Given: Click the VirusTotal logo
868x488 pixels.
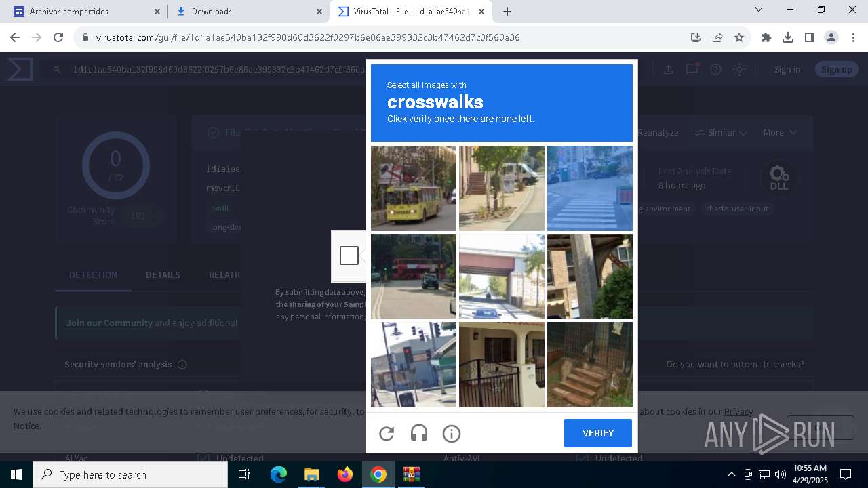Looking at the screenshot, I should coord(20,69).
